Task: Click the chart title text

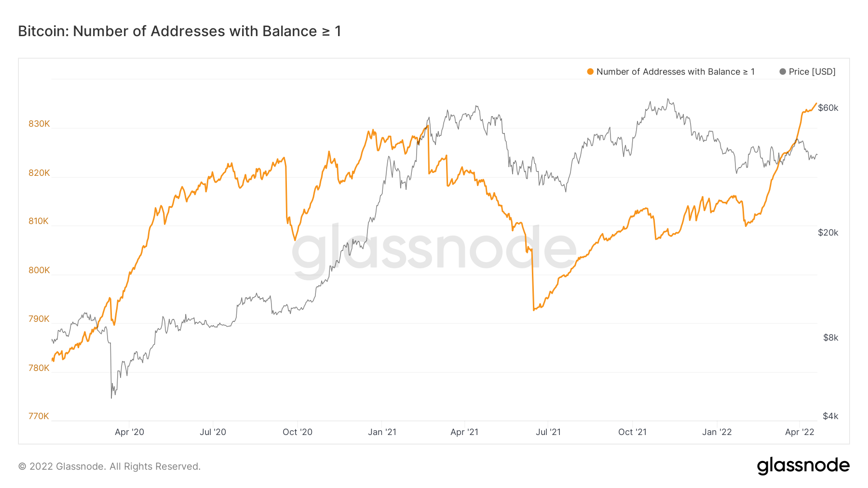Action: point(179,31)
